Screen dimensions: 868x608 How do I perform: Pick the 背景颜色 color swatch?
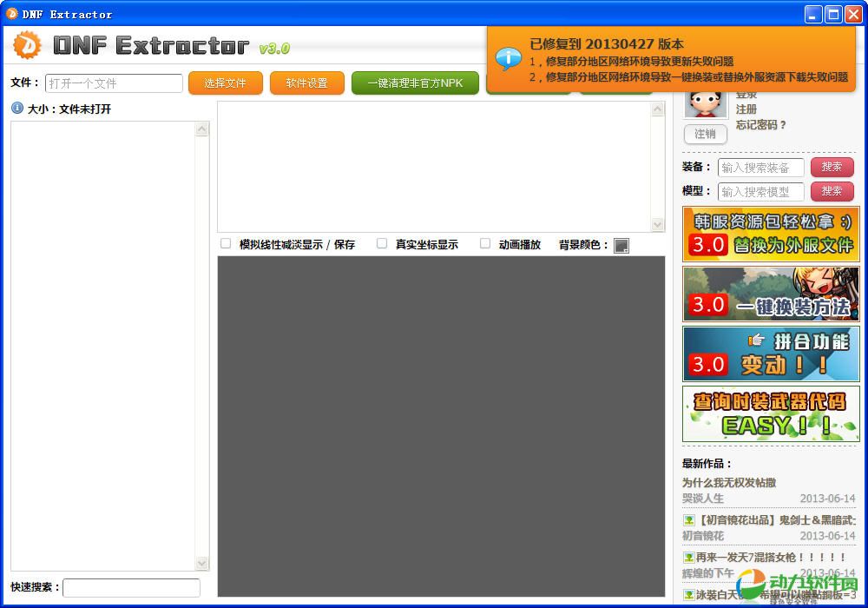pos(621,246)
